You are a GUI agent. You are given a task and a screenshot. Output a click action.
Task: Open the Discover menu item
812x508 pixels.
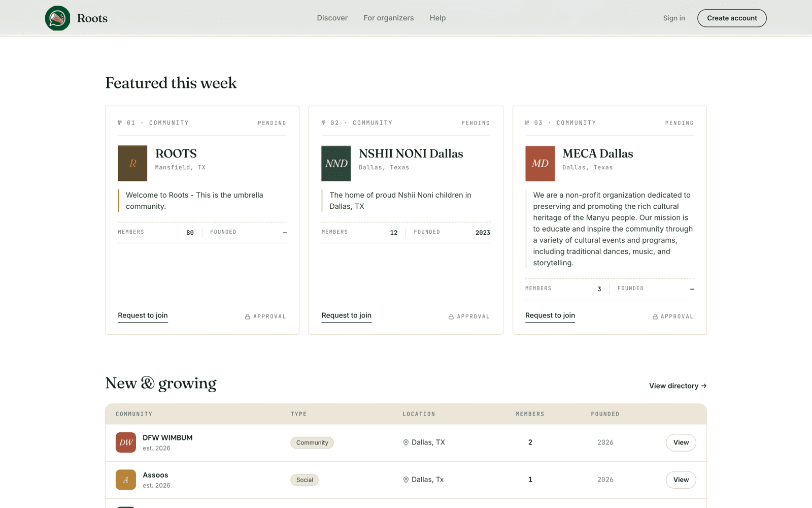point(332,18)
